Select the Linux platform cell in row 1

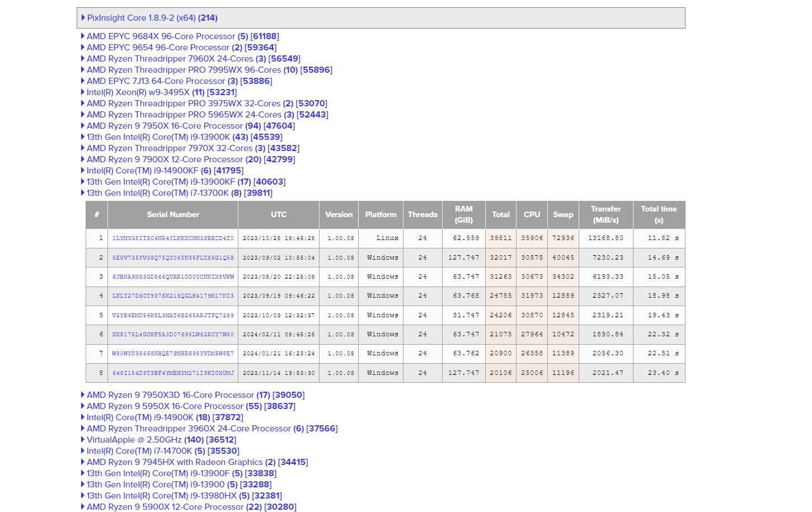point(381,238)
